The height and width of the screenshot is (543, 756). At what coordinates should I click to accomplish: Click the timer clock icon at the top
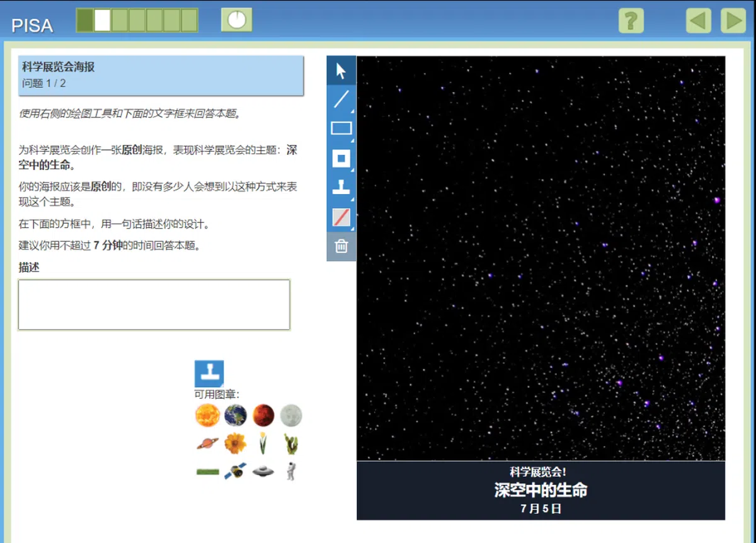[236, 20]
